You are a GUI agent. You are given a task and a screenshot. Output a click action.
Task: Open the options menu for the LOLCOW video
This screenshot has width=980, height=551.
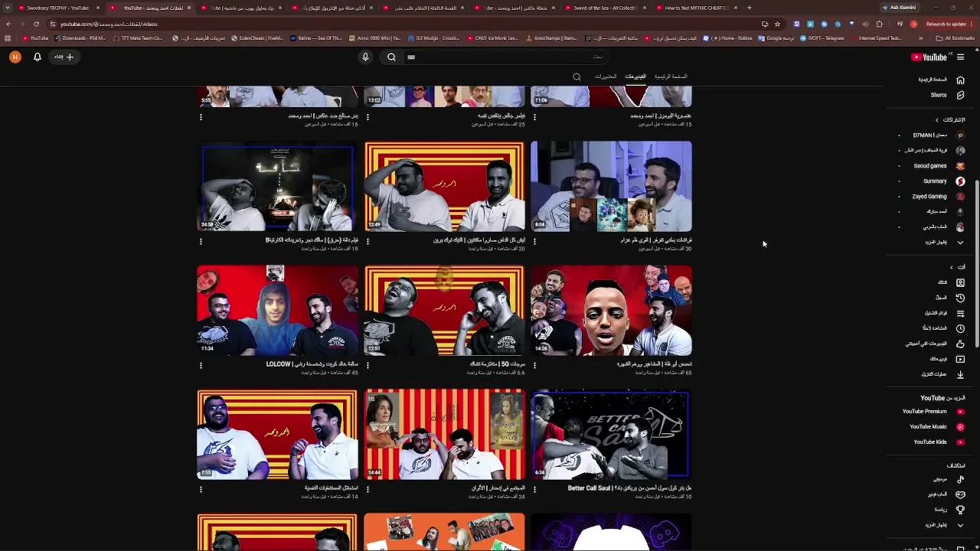click(201, 365)
